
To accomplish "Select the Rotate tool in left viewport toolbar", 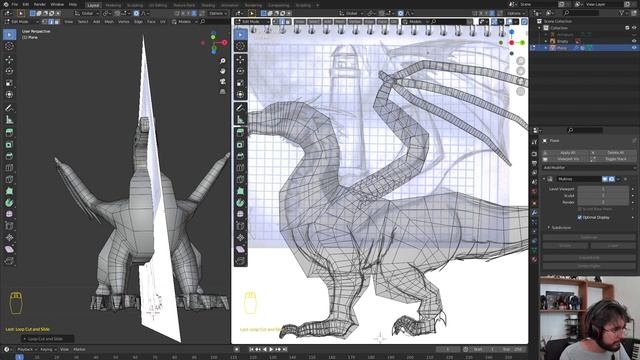I will [x=9, y=71].
